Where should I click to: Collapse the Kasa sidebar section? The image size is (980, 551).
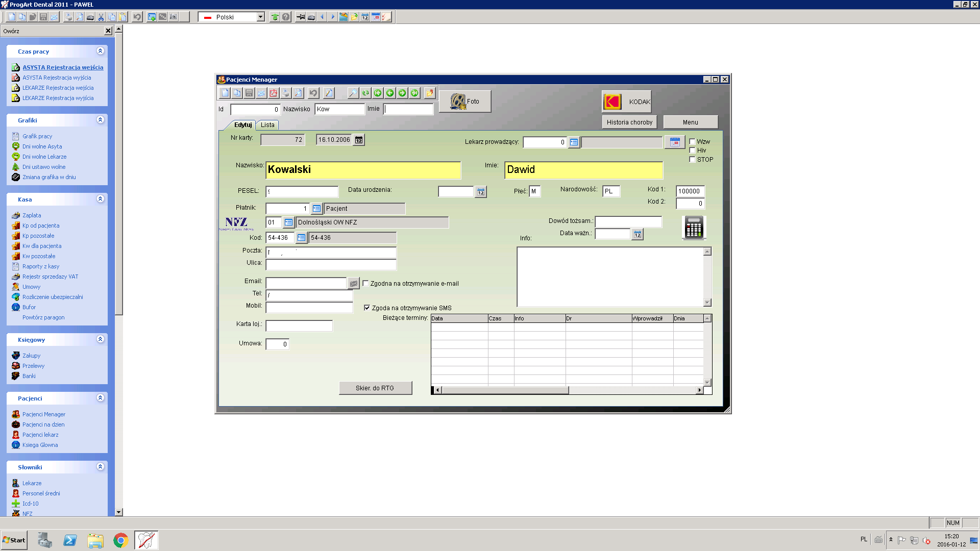100,199
